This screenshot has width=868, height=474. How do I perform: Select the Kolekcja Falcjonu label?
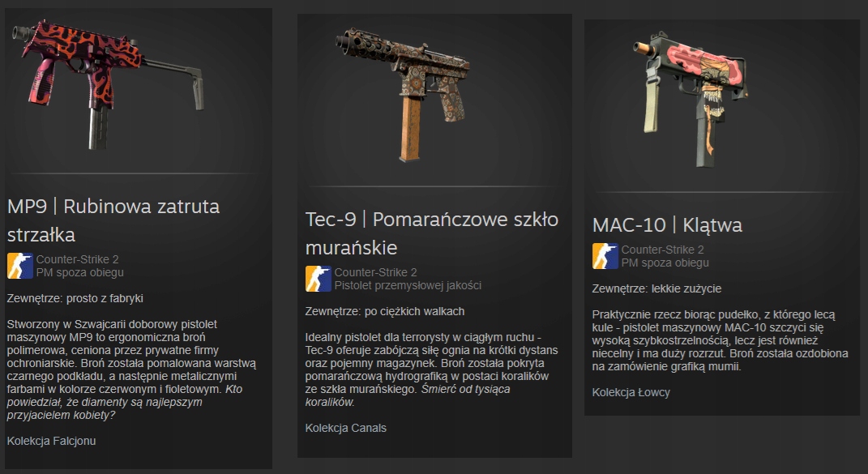(x=52, y=442)
